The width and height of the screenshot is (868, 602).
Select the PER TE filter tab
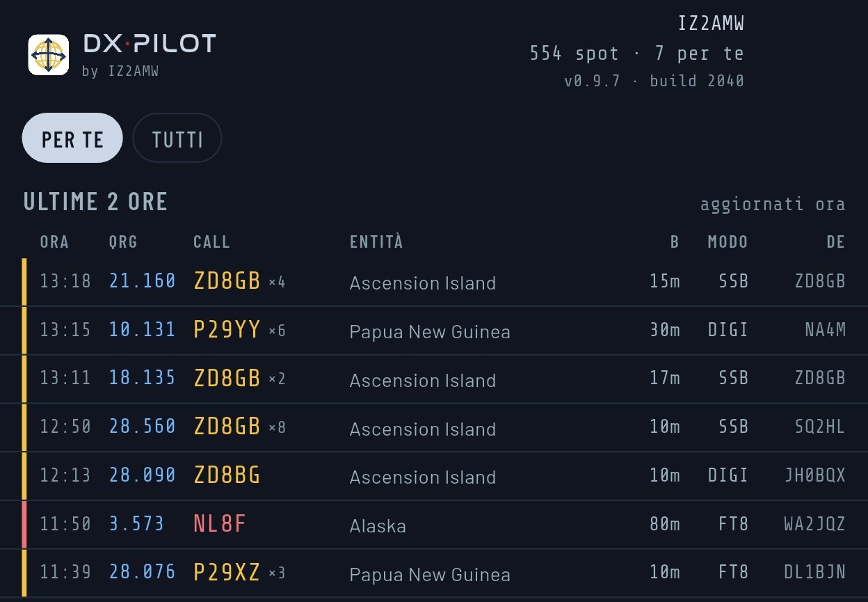pos(72,138)
